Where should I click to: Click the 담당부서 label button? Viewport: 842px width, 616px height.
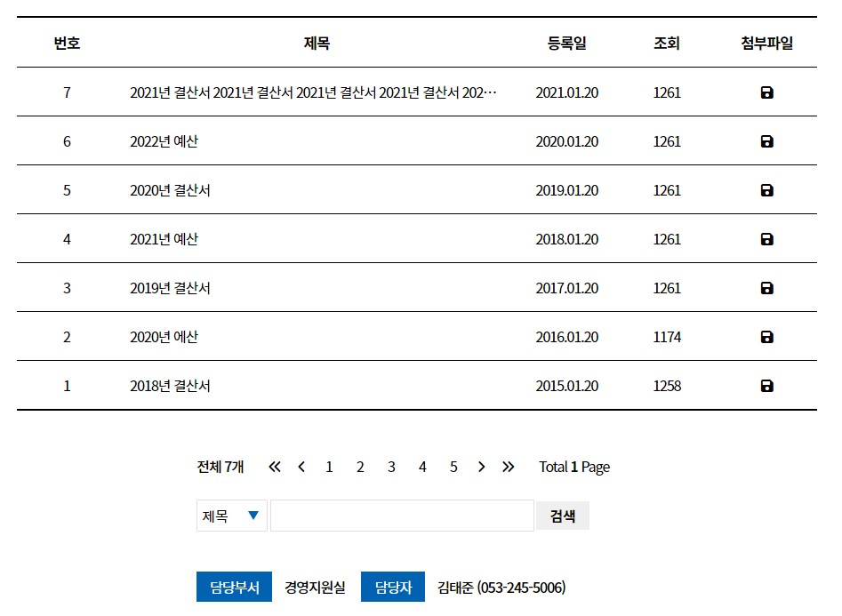234,587
